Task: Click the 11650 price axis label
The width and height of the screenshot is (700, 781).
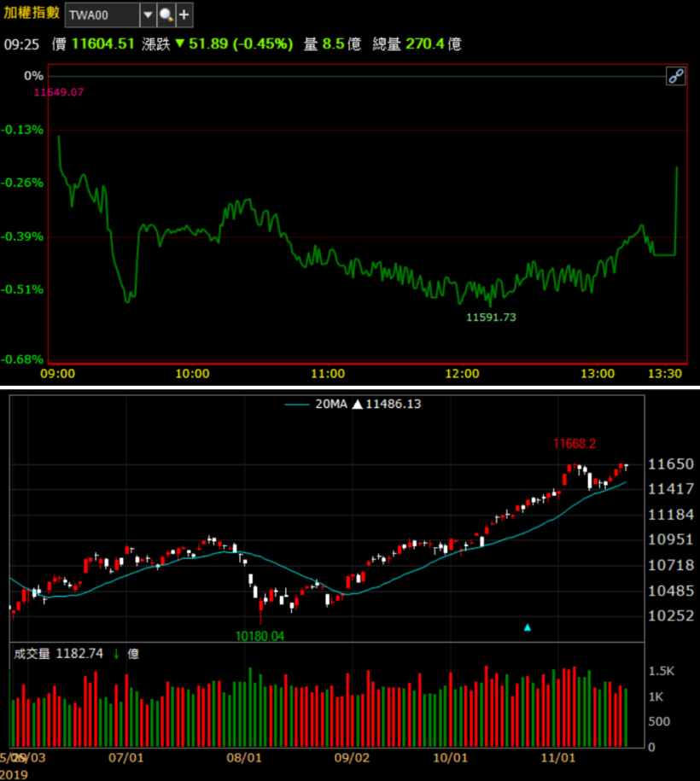Action: pos(671,464)
